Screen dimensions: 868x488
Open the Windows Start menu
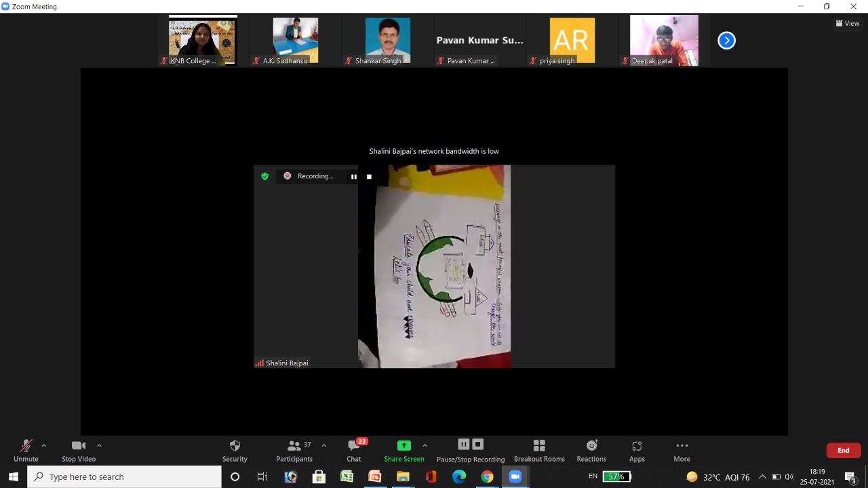pos(13,476)
